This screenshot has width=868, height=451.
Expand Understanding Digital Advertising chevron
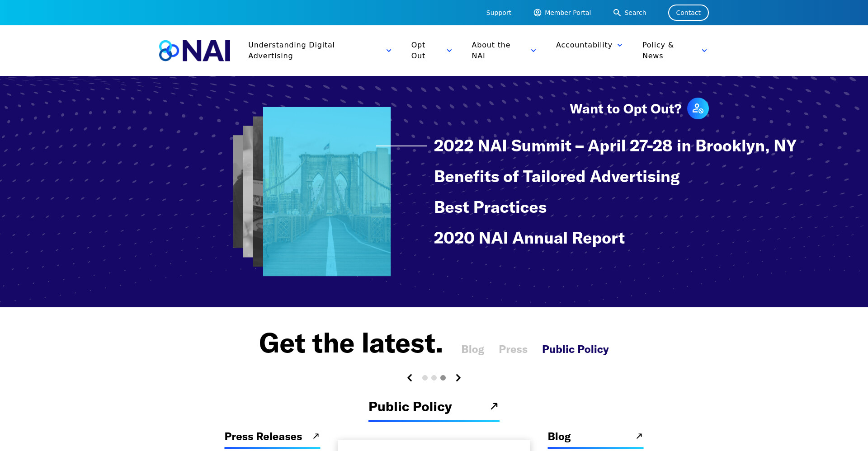click(389, 51)
